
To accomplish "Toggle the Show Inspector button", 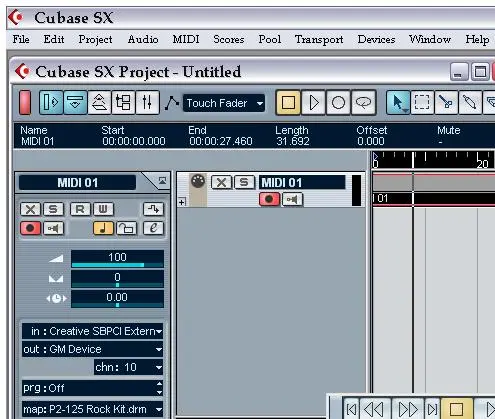I will (51, 102).
